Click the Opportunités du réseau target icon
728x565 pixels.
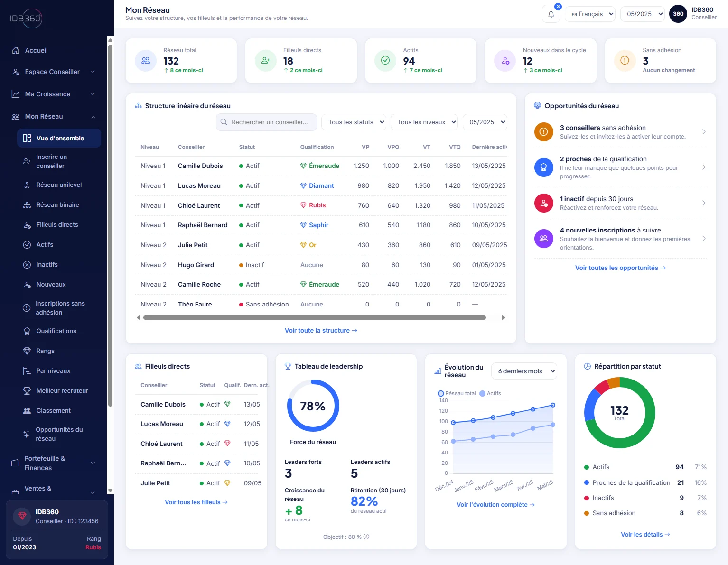click(537, 106)
